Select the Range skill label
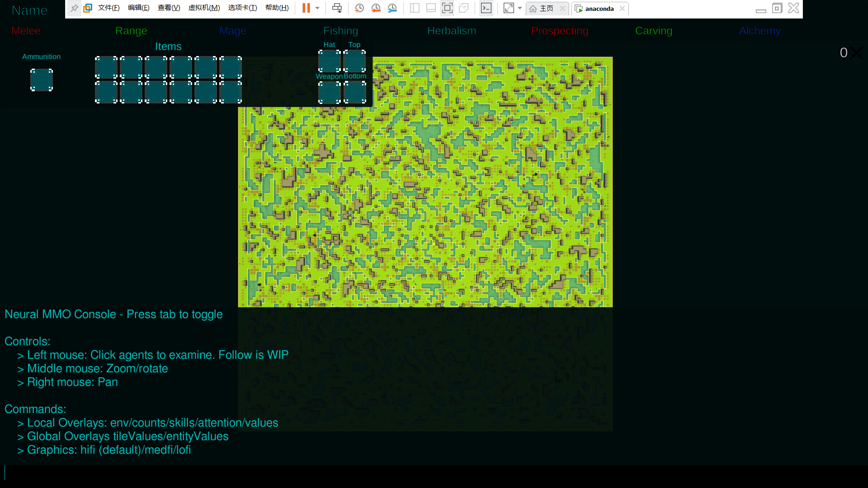The image size is (868, 488). [x=131, y=31]
